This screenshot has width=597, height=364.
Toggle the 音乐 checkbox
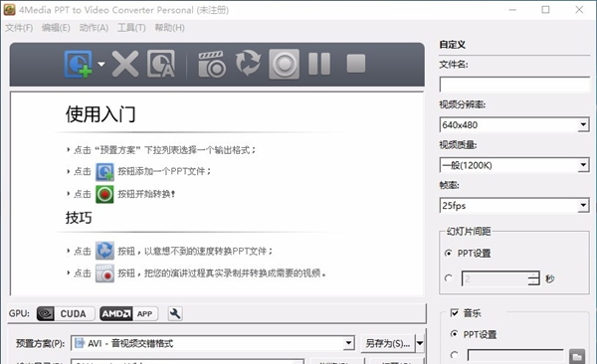[x=455, y=313]
